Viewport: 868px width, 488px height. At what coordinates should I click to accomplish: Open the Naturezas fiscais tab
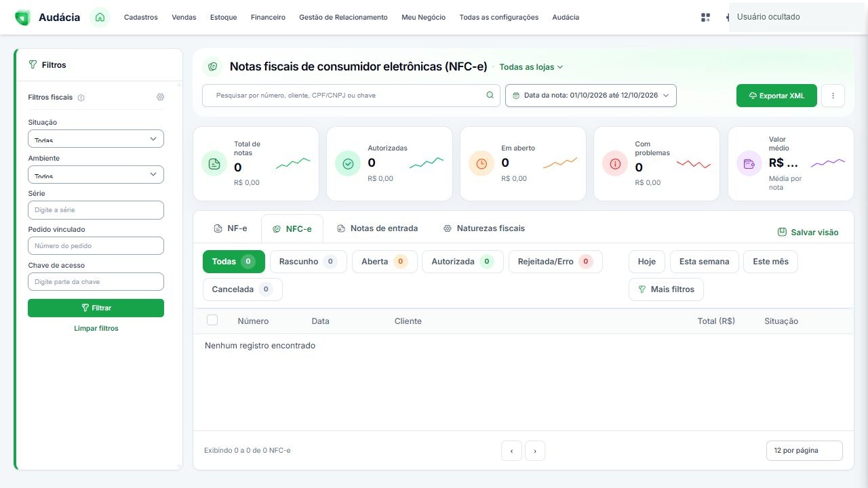click(484, 228)
